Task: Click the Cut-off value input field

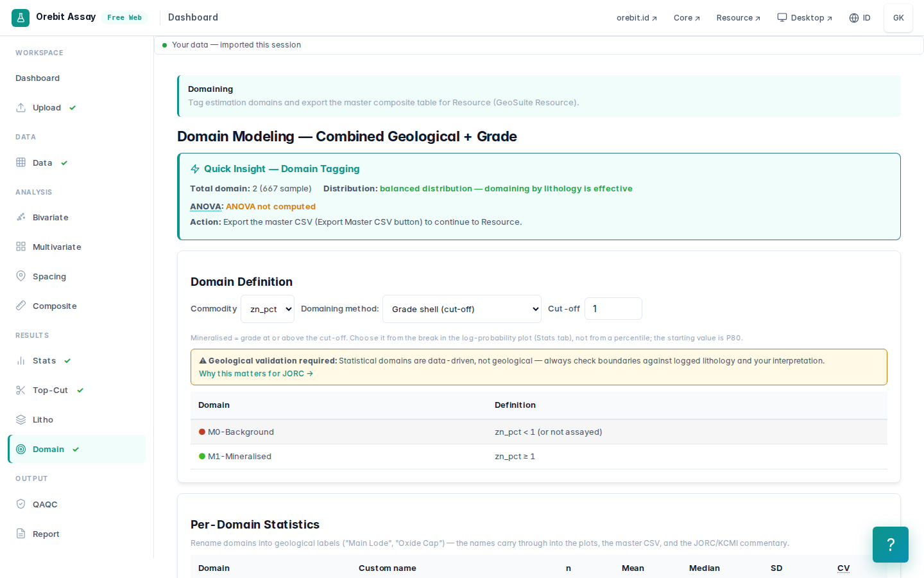Action: coord(613,309)
